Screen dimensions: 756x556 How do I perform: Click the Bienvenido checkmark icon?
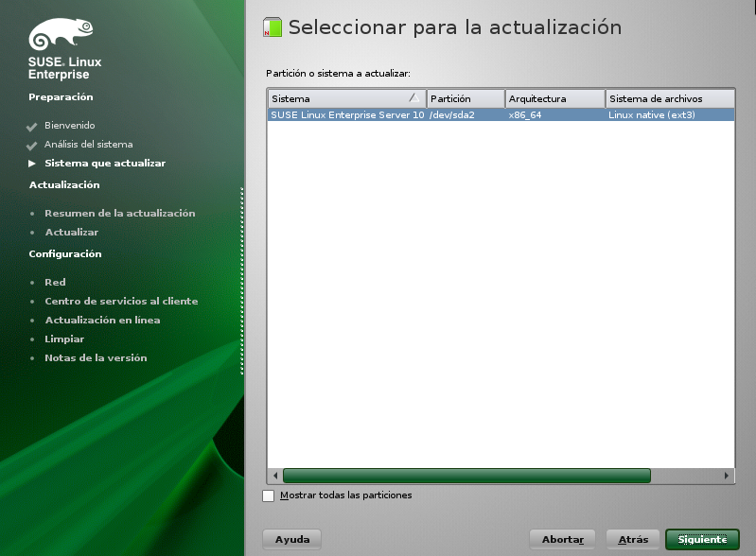32,127
